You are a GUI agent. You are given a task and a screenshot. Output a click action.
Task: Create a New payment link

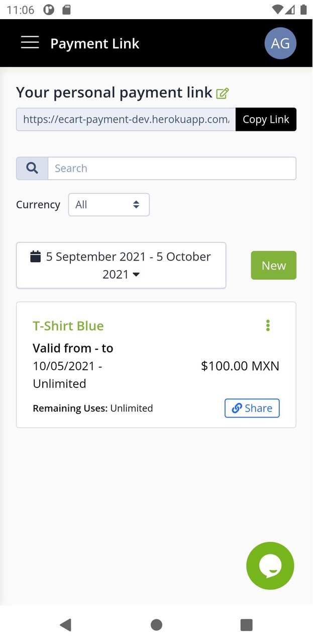[x=273, y=265]
